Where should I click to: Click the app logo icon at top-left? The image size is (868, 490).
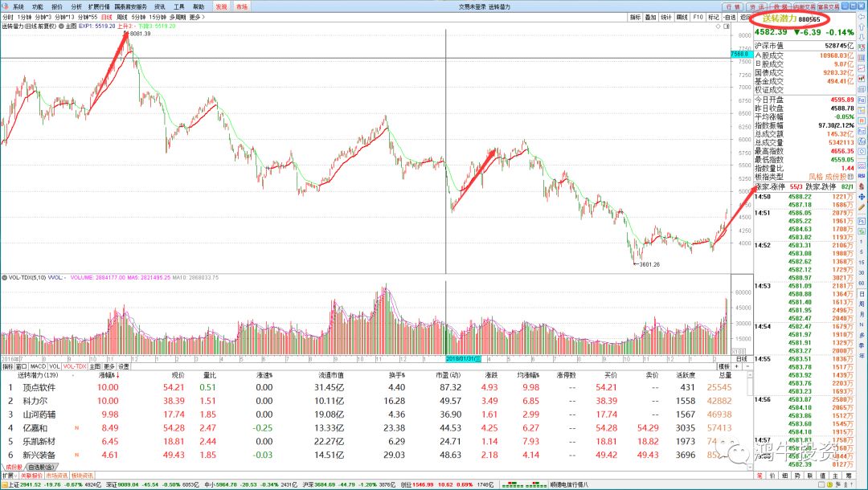[6, 6]
